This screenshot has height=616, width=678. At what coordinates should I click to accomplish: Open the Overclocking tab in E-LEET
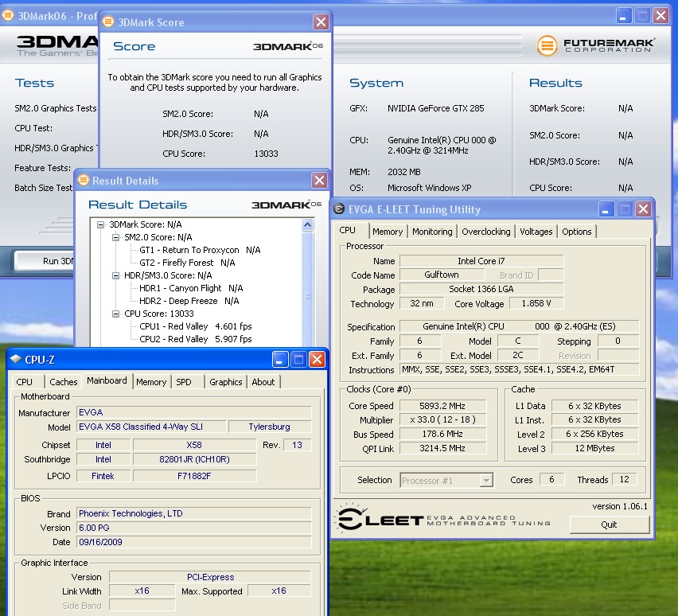(486, 232)
